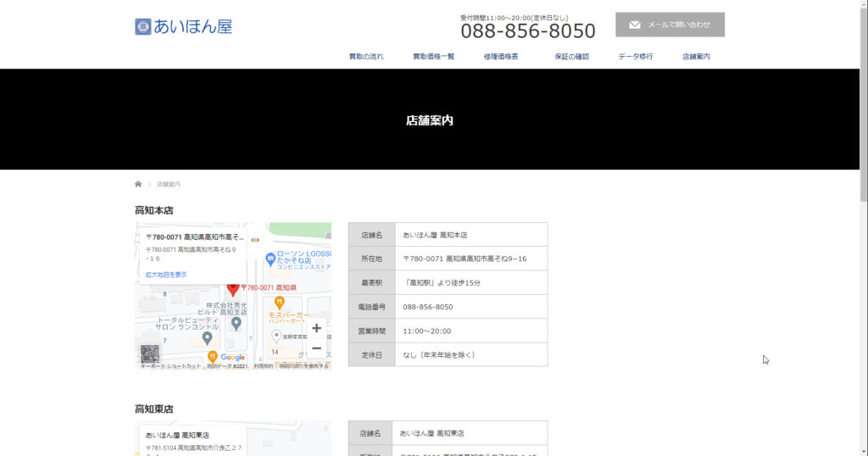
Task: Open the 買取の流れ menu item
Action: pos(366,57)
